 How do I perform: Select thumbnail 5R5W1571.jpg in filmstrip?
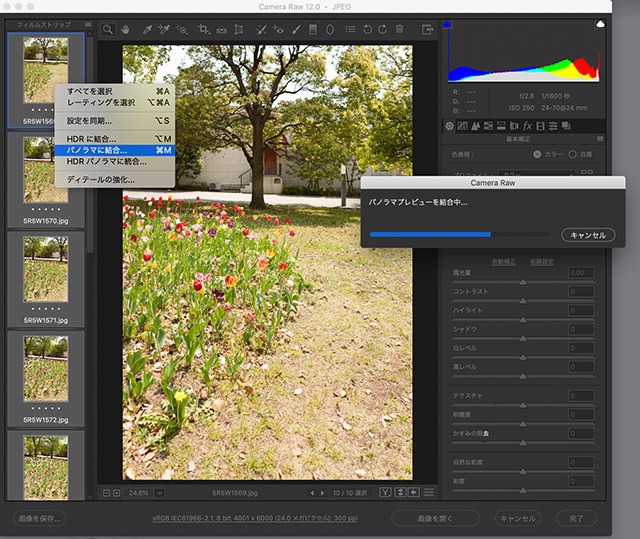[x=46, y=279]
